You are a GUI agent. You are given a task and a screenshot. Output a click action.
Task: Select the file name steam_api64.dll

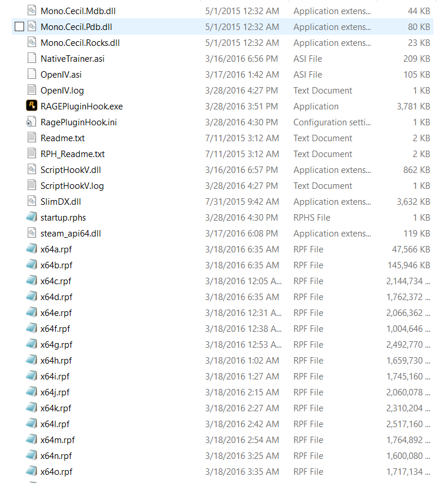[71, 234]
